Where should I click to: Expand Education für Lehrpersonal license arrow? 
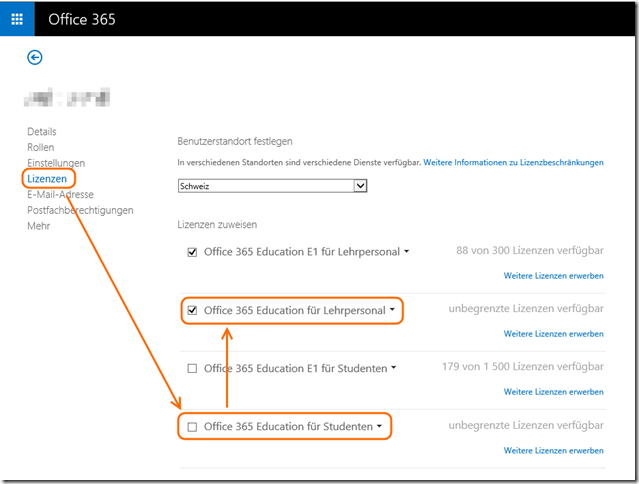[392, 311]
